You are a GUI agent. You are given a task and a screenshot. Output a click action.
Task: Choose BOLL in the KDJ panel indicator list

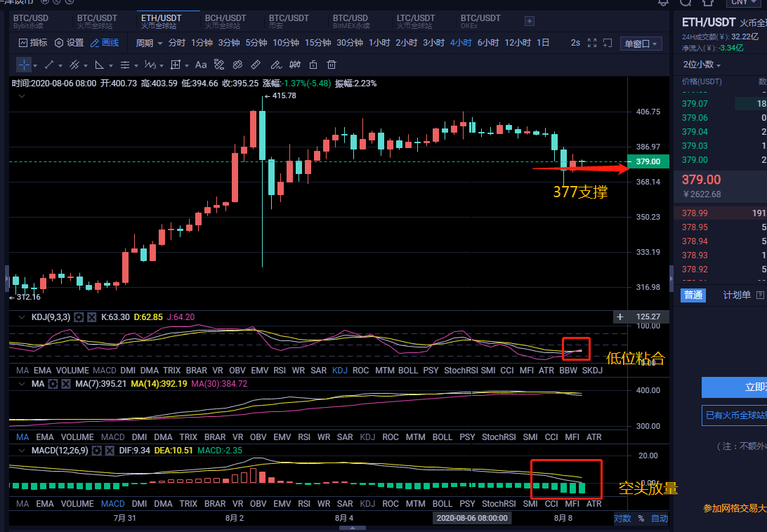point(407,370)
